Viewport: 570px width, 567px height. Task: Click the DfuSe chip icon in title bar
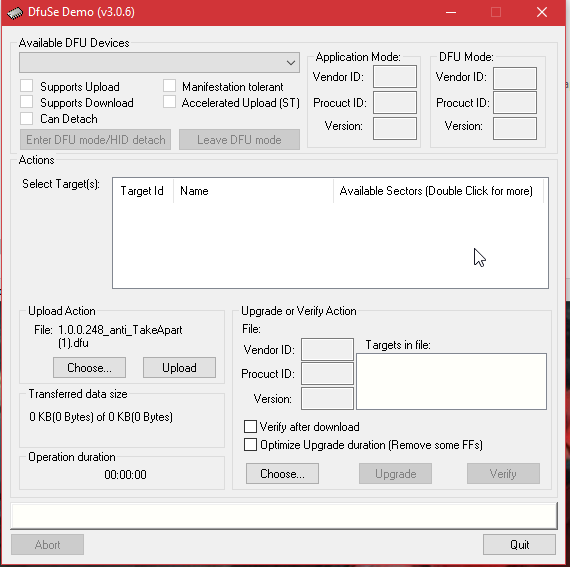(x=15, y=13)
